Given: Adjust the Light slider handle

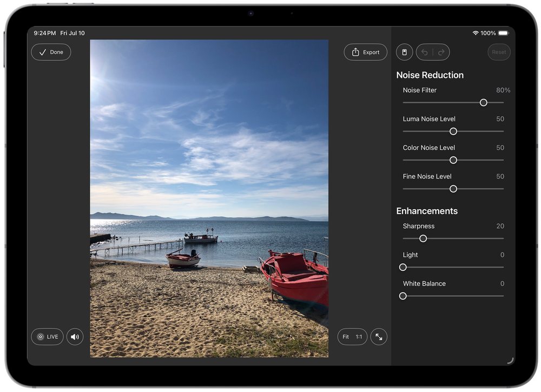Looking at the screenshot, I should [403, 267].
